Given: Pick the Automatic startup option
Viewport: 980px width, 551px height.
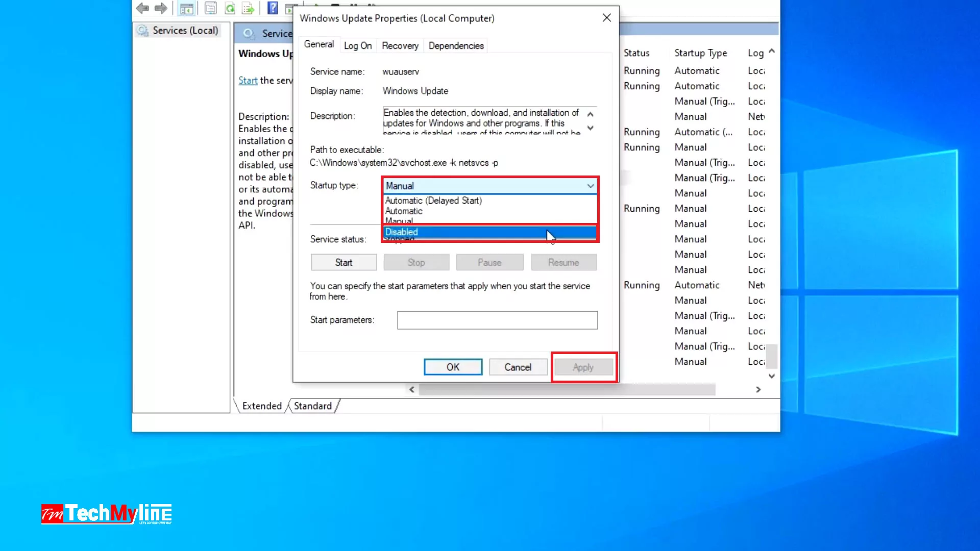Looking at the screenshot, I should pyautogui.click(x=404, y=211).
